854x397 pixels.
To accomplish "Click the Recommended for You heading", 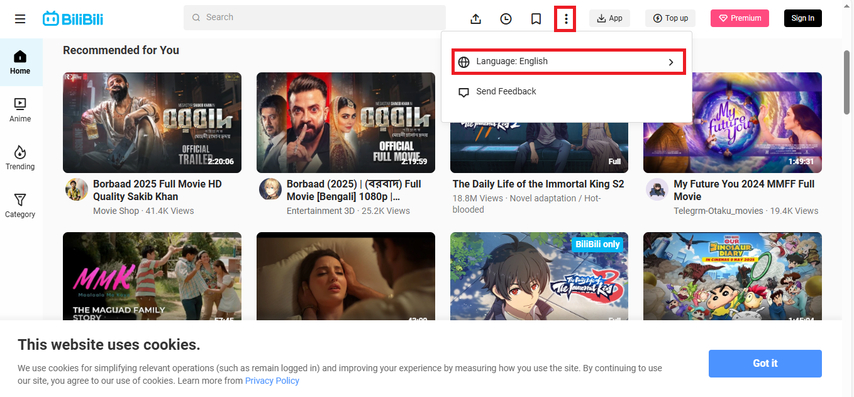I will pos(121,50).
